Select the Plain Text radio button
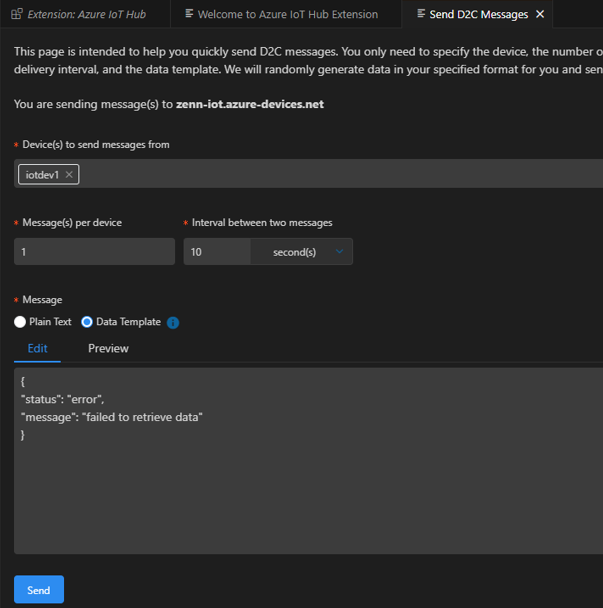The width and height of the screenshot is (603, 608). pos(20,322)
